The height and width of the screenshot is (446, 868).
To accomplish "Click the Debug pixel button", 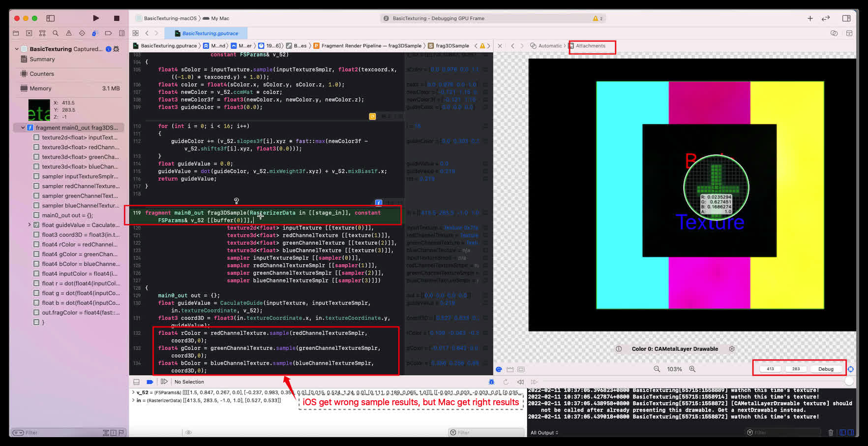I will coord(826,369).
